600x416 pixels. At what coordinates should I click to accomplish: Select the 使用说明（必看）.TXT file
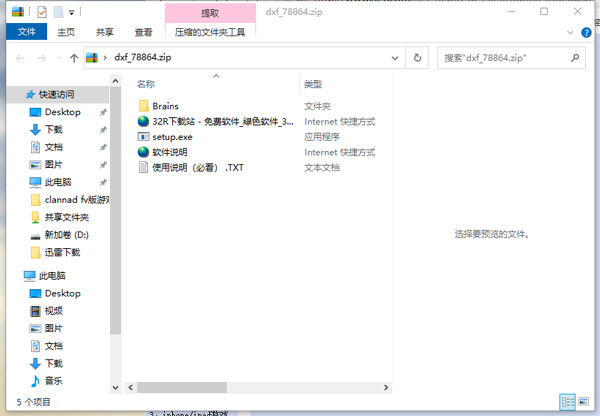(191, 168)
